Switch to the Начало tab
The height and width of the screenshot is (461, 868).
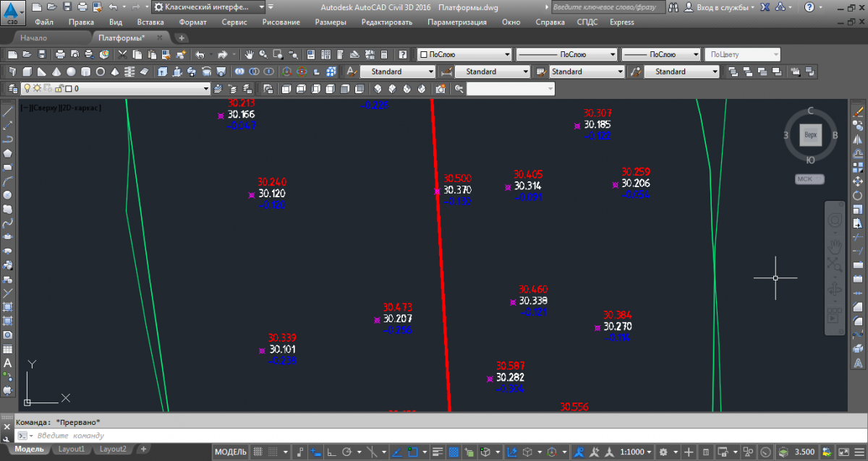click(33, 38)
